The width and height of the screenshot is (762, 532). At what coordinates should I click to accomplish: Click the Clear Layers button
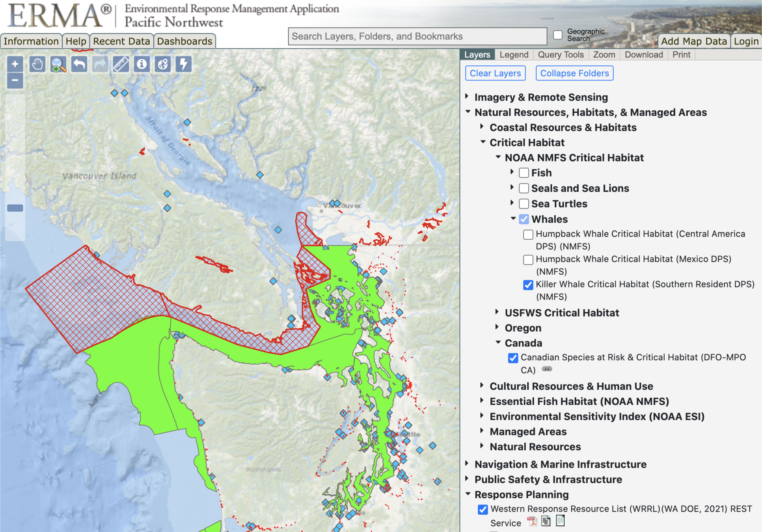[495, 73]
